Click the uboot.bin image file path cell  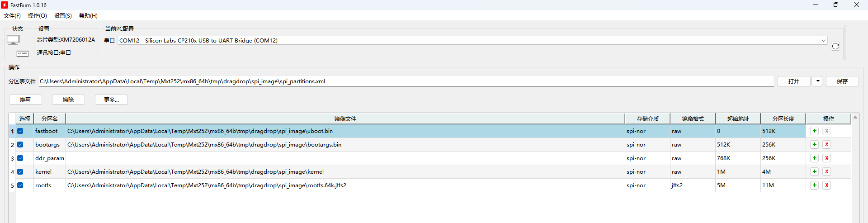click(x=345, y=131)
